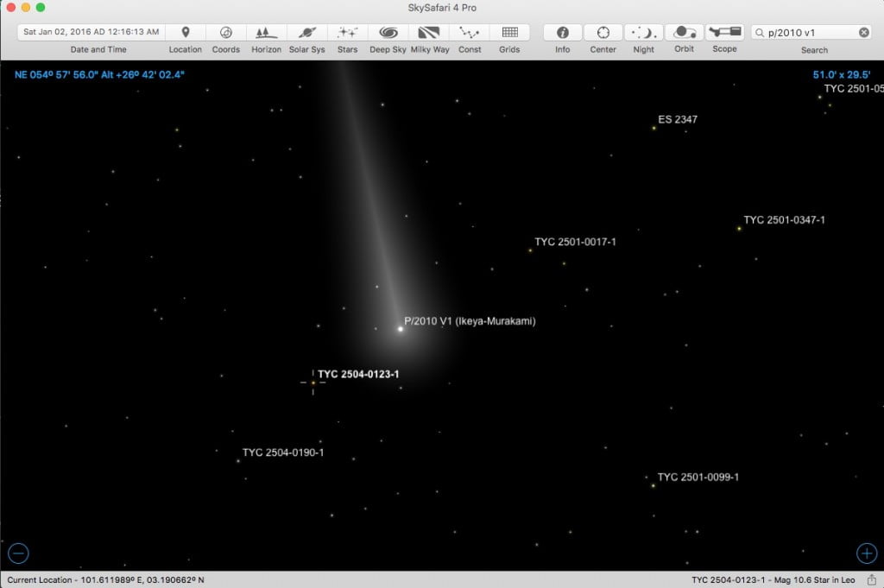The width and height of the screenshot is (884, 588).
Task: Zoom out with the minus circle button
Action: click(x=19, y=553)
